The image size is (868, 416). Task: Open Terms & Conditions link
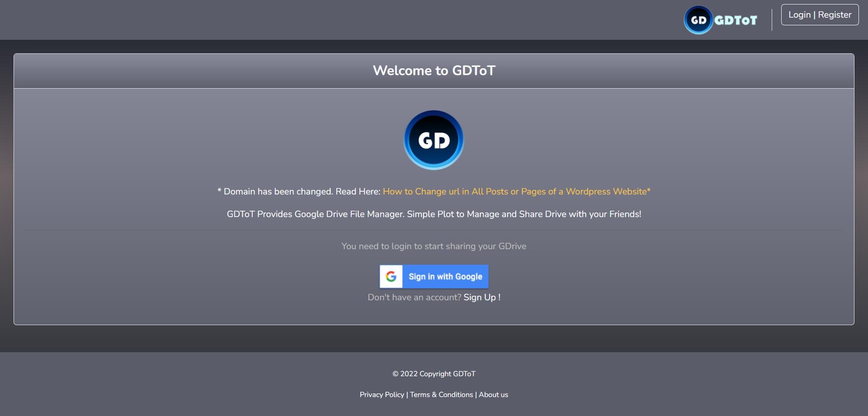(x=441, y=394)
